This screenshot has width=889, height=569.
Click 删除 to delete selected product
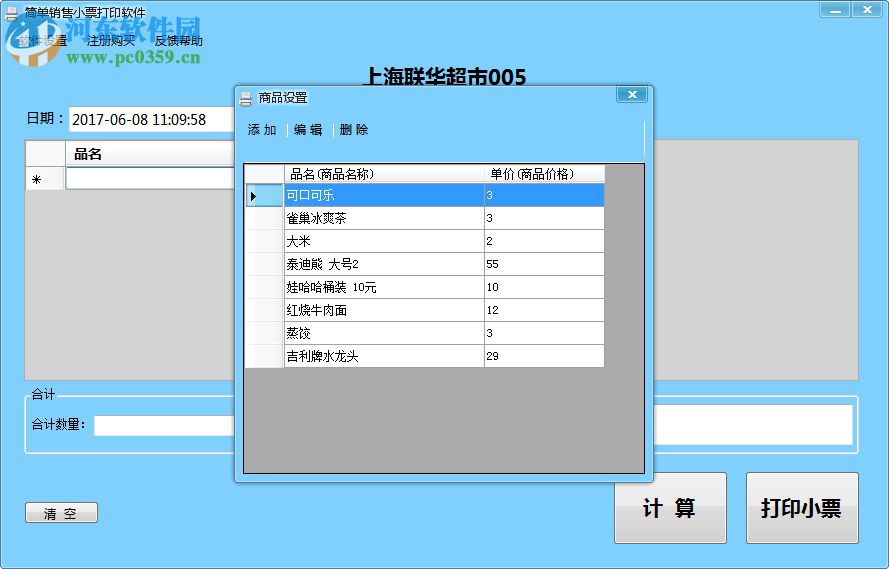click(x=354, y=130)
